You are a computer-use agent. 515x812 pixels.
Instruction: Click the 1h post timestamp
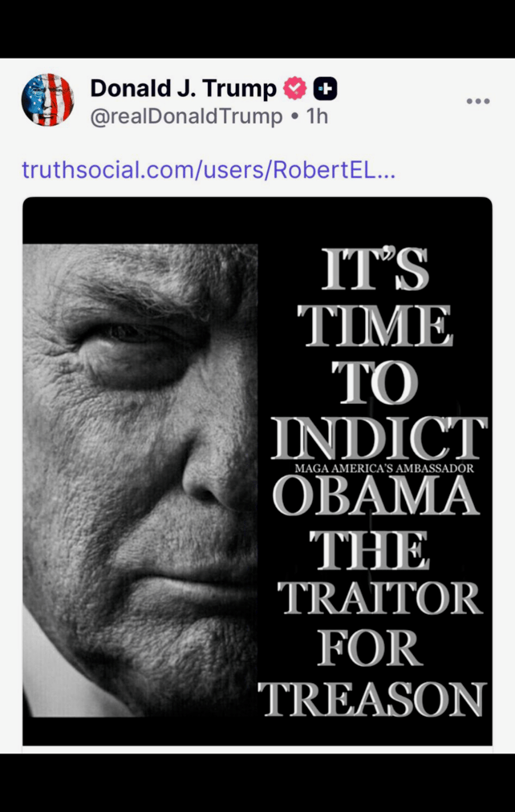tap(317, 116)
